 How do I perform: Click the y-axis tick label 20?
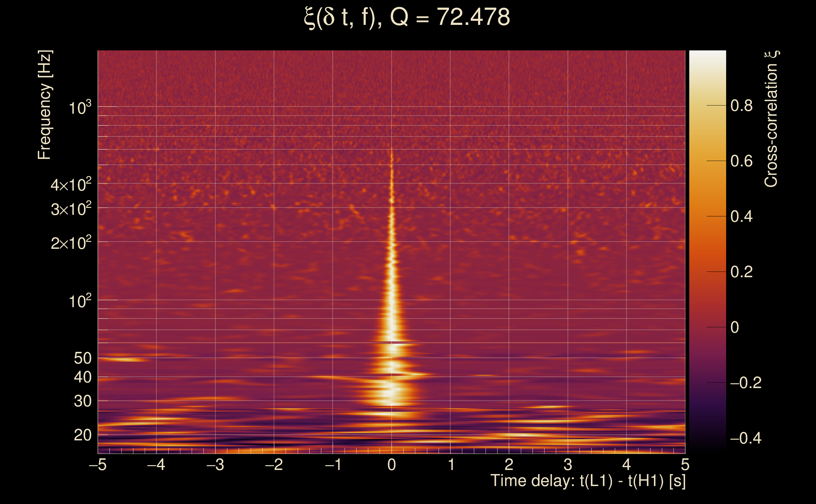coord(82,435)
